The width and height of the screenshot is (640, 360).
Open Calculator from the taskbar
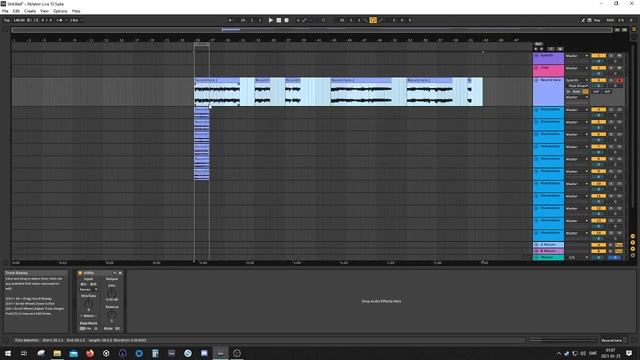tap(155, 353)
